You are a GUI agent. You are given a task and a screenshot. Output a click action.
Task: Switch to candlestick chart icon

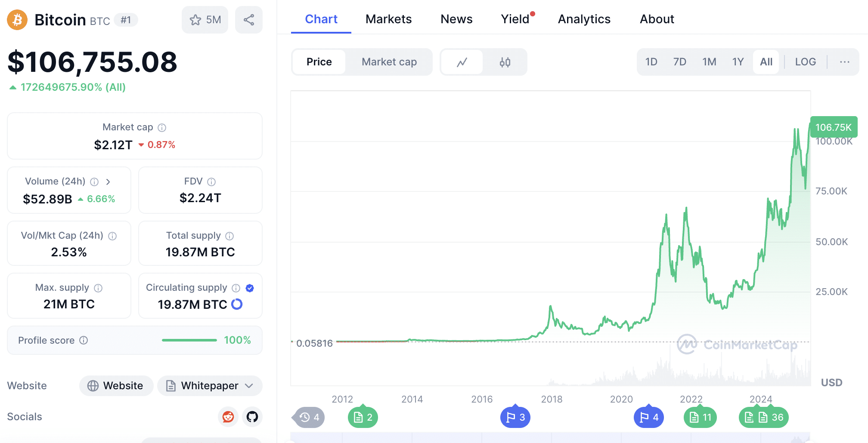(505, 62)
